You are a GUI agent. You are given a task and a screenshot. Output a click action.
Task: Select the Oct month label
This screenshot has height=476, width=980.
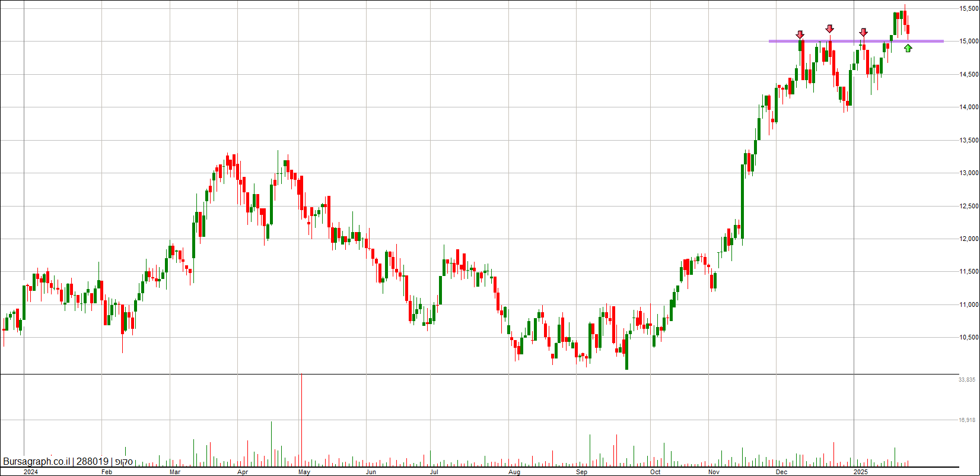[x=656, y=472]
